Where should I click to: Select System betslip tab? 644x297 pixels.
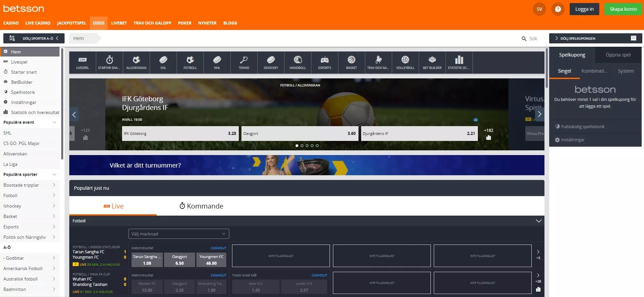[x=626, y=71]
